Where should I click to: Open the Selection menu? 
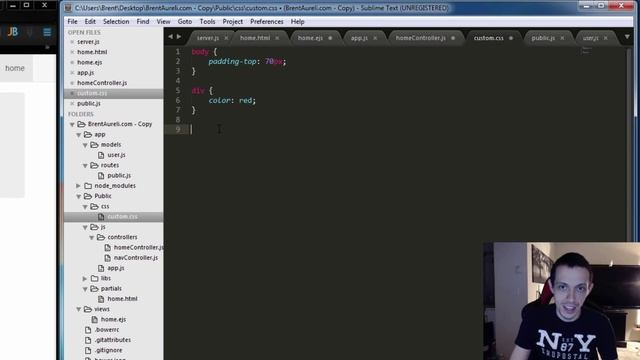[x=116, y=22]
